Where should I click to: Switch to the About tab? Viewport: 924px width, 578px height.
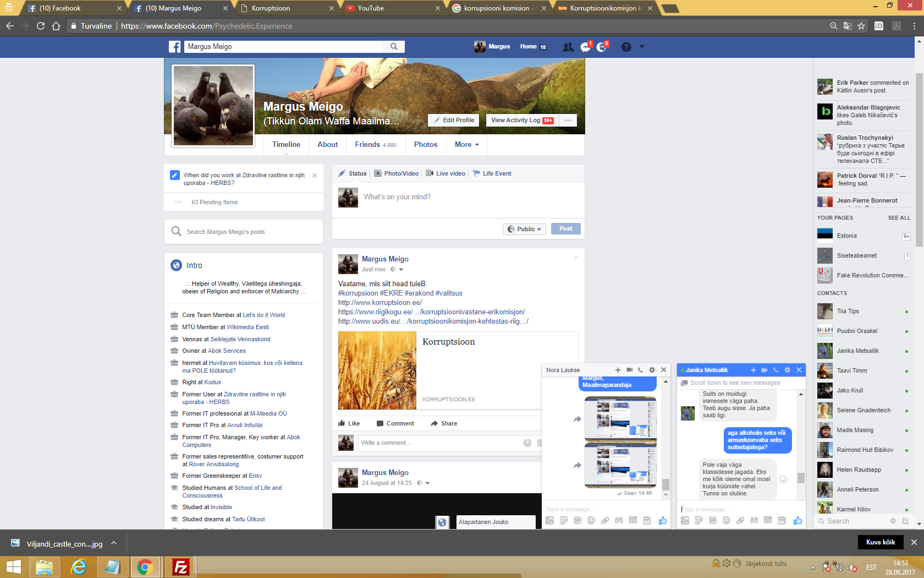coord(328,144)
